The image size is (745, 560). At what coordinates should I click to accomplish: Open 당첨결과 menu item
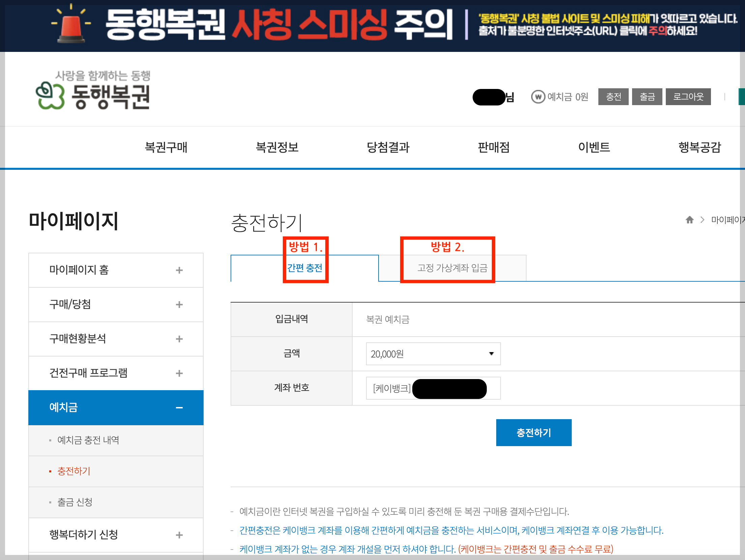(x=388, y=147)
